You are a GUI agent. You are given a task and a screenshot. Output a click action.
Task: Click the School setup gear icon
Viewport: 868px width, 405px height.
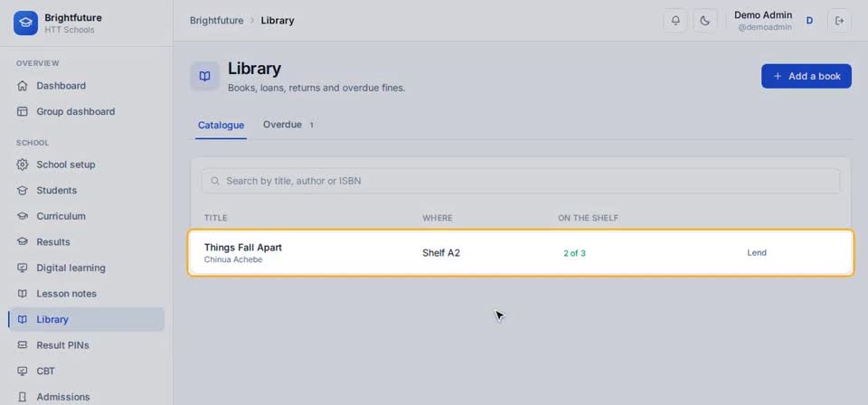pos(22,165)
